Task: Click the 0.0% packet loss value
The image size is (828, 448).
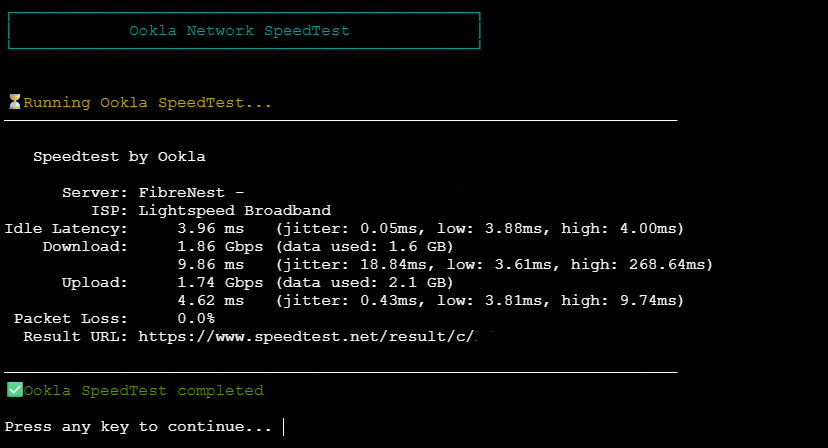Action: pos(196,319)
